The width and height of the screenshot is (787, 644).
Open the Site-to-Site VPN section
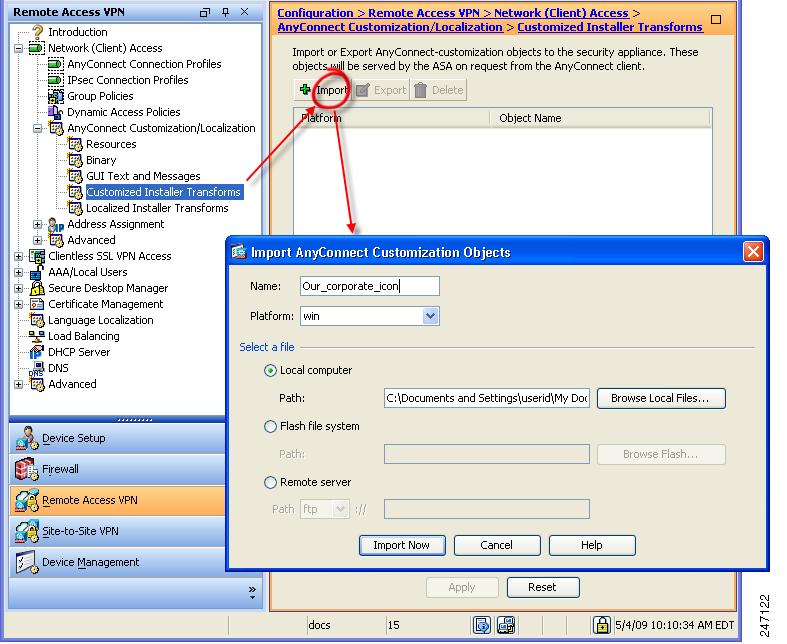point(117,532)
